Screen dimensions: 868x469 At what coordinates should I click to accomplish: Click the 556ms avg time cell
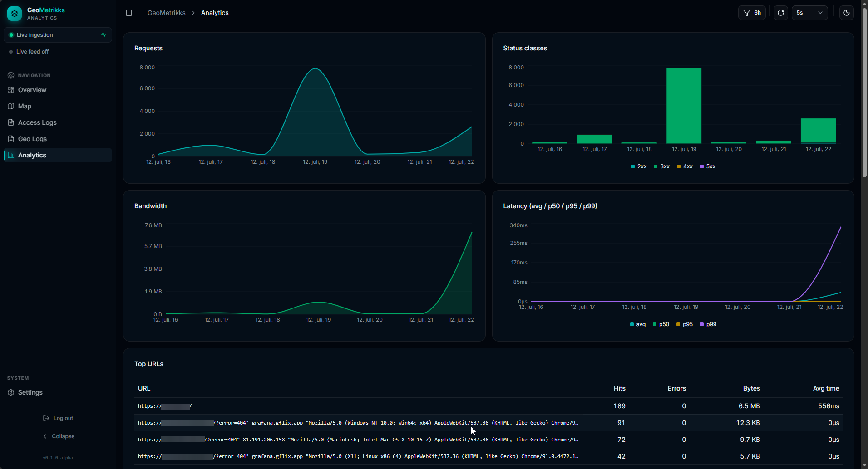coord(829,406)
